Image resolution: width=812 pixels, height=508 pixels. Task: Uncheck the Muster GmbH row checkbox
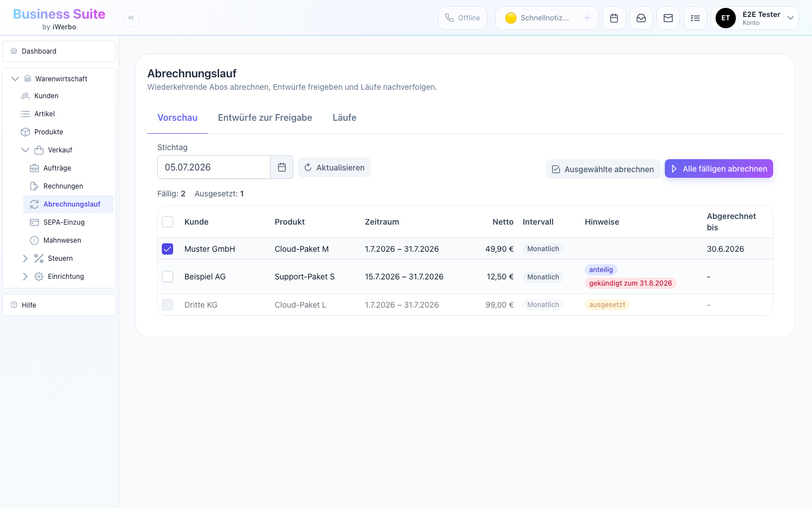(x=167, y=249)
